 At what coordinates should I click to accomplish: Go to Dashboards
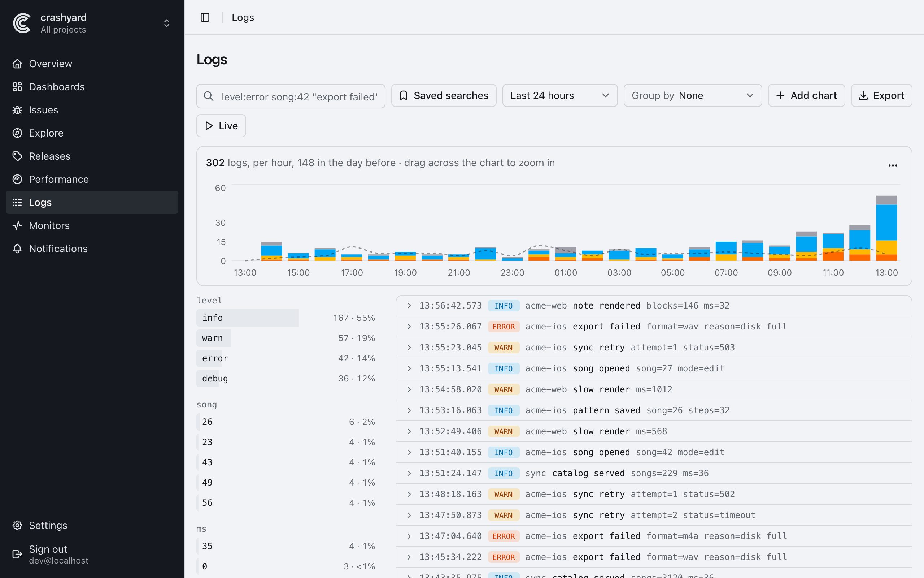coord(92,87)
